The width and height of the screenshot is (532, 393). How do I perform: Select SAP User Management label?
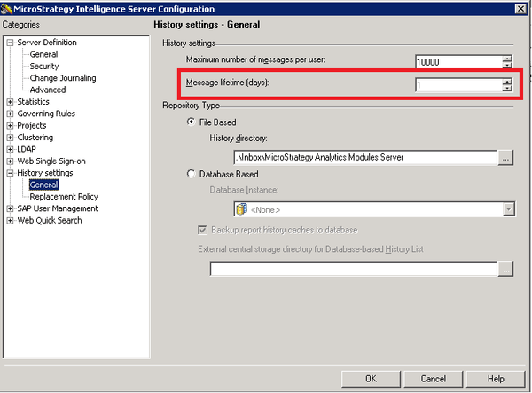58,208
